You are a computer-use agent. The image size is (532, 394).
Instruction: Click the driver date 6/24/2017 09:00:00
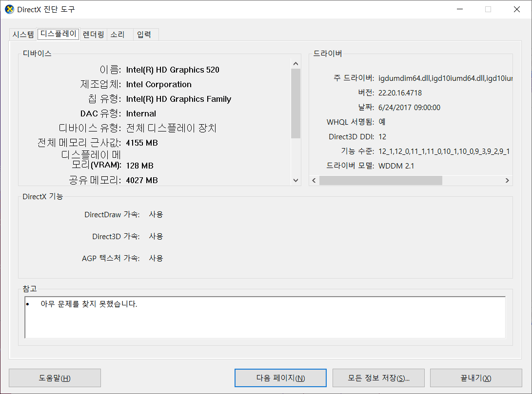(409, 108)
